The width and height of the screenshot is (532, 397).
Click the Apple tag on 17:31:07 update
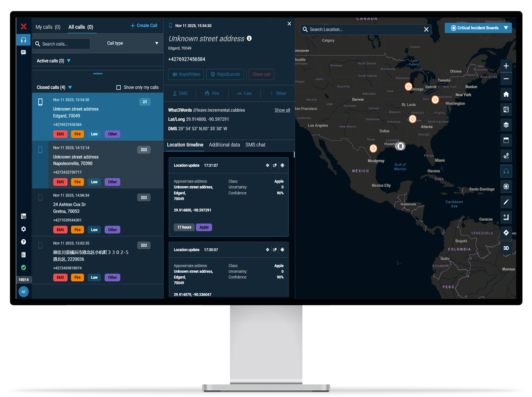pos(204,227)
